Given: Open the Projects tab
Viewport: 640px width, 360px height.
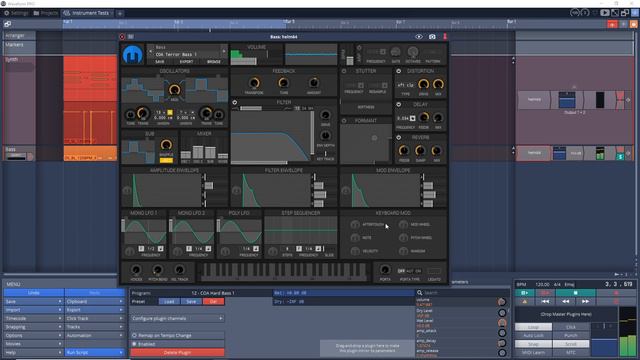Looking at the screenshot, I should pyautogui.click(x=46, y=13).
